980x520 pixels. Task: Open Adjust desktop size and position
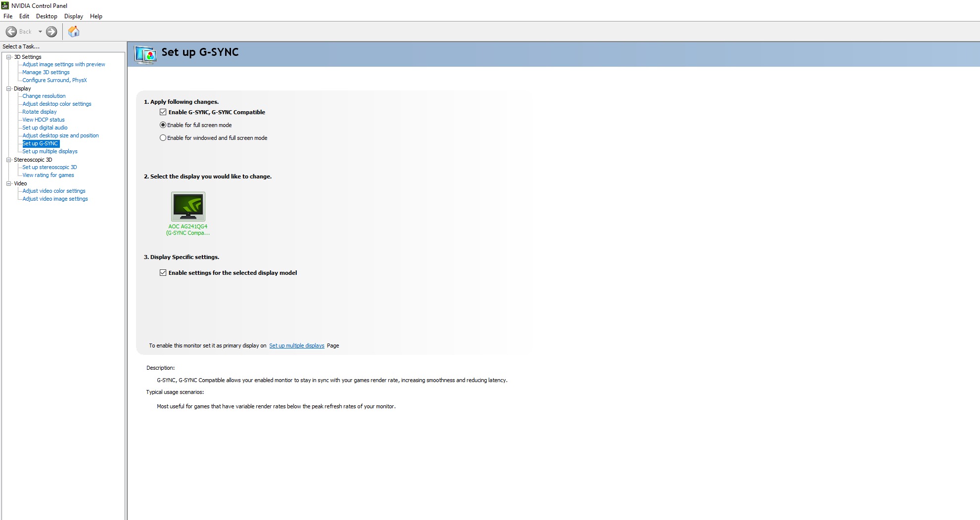click(x=60, y=135)
